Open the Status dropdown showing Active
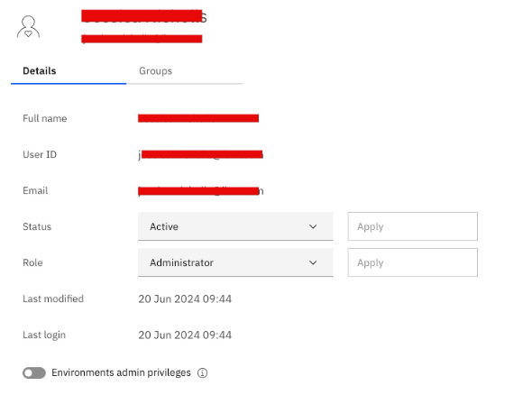Screen dimensions: 532x404 tap(235, 226)
